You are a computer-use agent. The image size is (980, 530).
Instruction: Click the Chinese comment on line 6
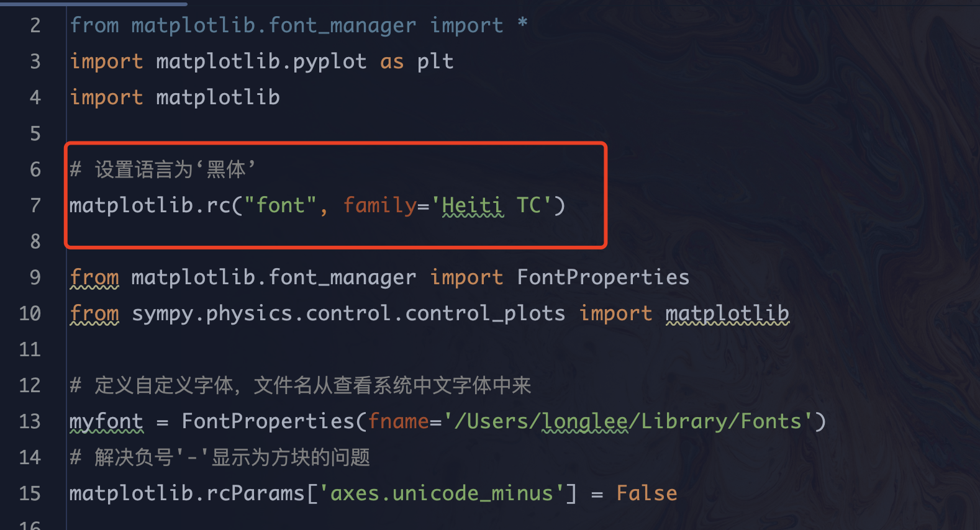pyautogui.click(x=163, y=169)
